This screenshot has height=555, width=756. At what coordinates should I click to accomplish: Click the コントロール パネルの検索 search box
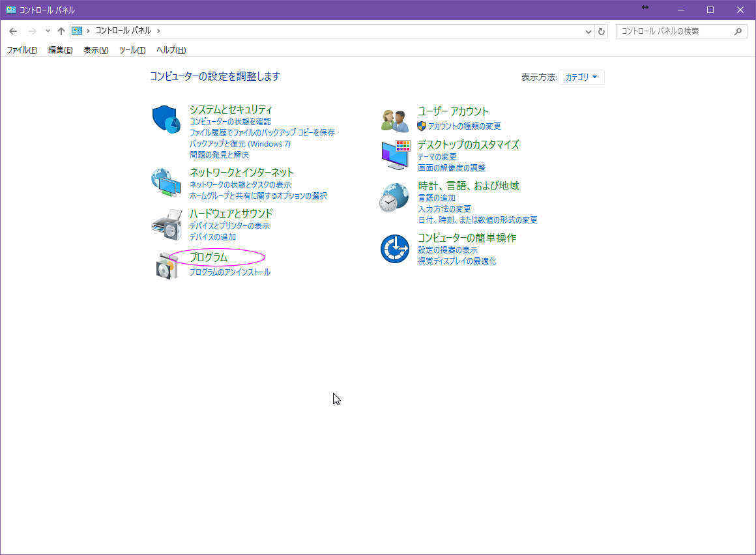(x=675, y=31)
